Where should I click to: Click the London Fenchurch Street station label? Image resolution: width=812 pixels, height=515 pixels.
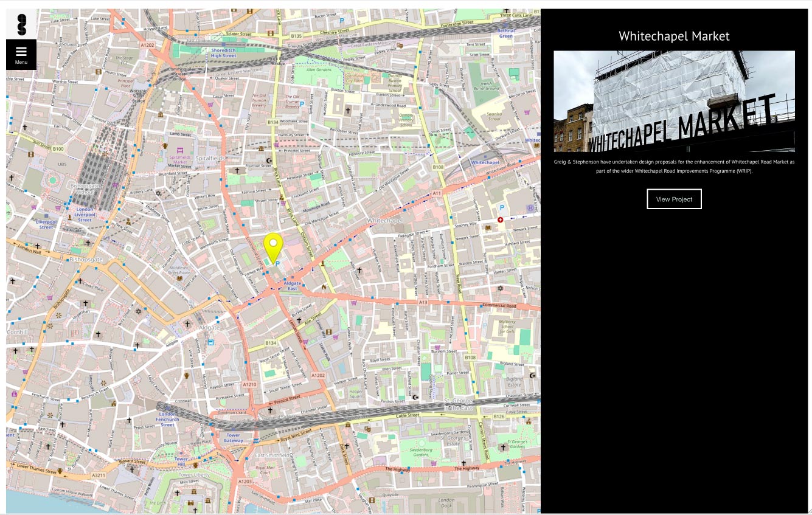(167, 420)
